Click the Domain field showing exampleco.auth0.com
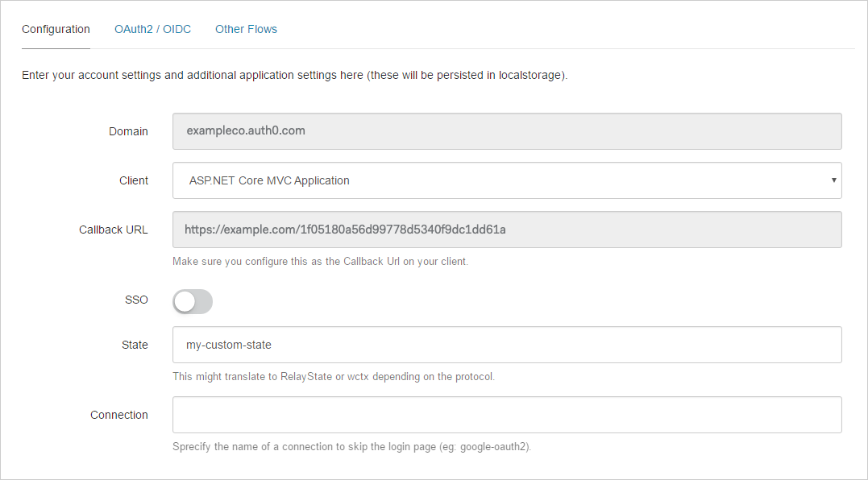This screenshot has height=480, width=868. (507, 130)
